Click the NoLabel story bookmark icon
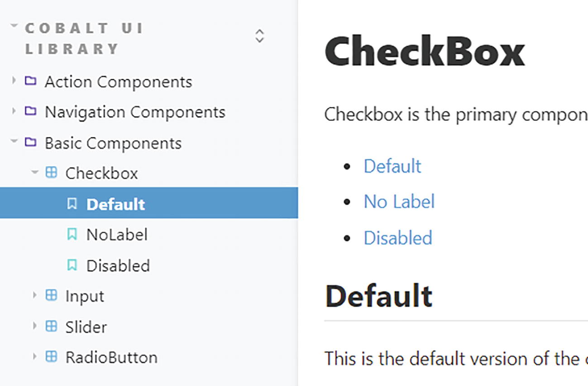The height and width of the screenshot is (386, 588). (72, 234)
